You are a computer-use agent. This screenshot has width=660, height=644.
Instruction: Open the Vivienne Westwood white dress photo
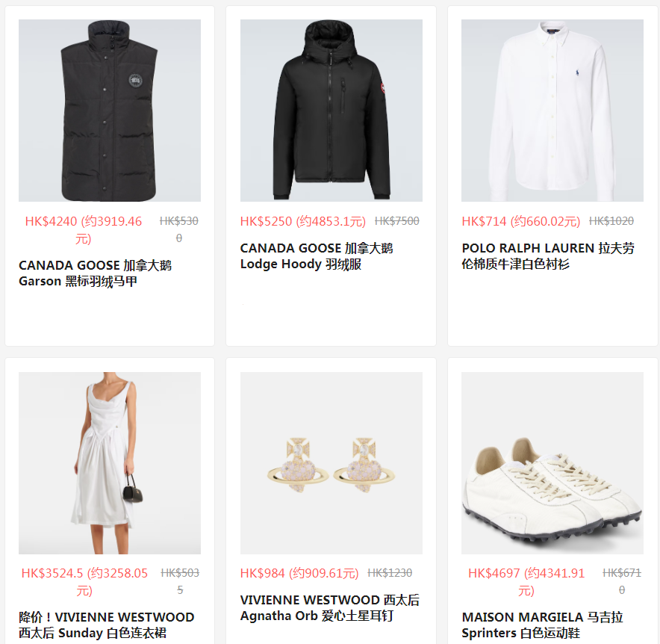pyautogui.click(x=110, y=463)
